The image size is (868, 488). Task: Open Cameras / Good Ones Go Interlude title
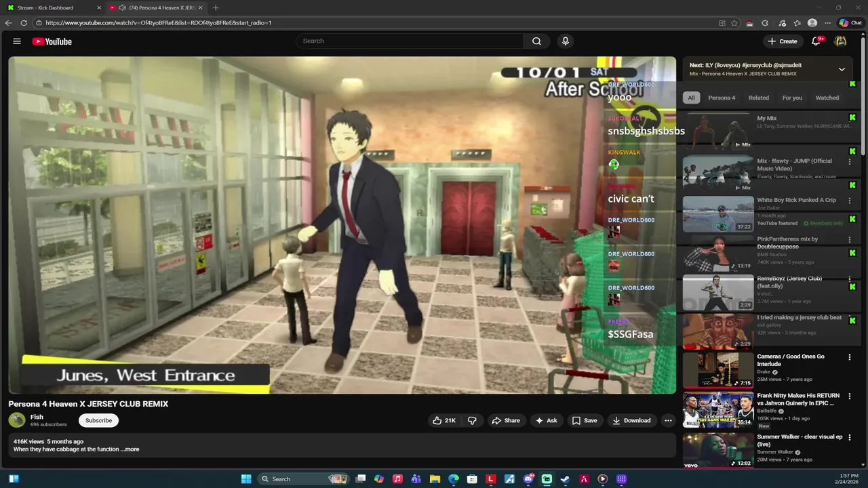tap(791, 360)
